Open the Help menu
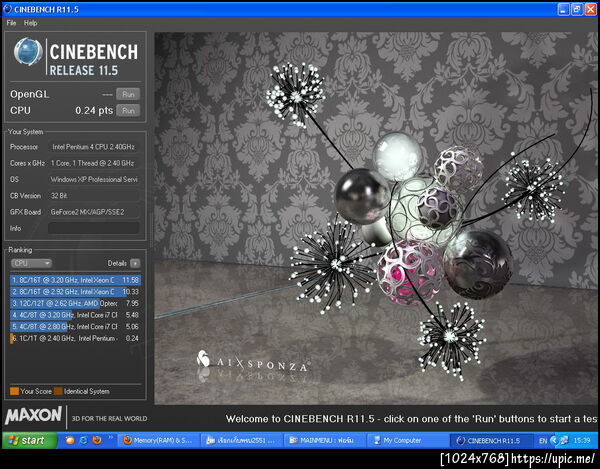The height and width of the screenshot is (469, 600). [31, 23]
